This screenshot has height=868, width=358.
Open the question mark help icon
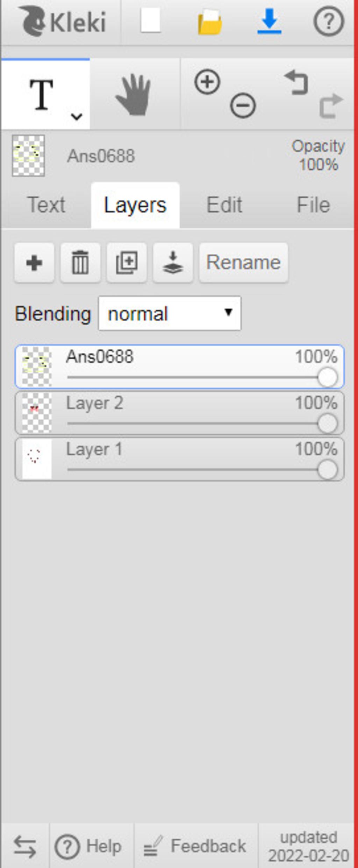coord(328,22)
